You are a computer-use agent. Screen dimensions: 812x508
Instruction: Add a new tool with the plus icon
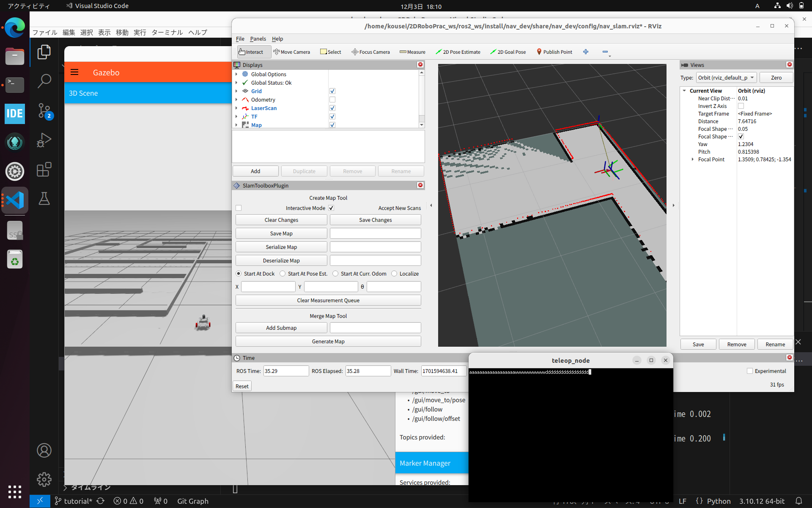(x=586, y=52)
